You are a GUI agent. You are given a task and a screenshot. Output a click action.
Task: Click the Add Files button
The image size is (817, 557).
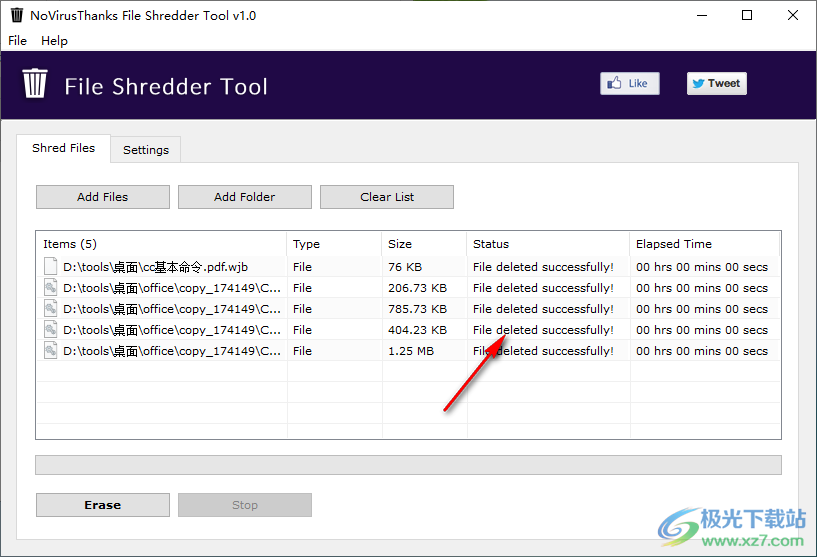tap(103, 197)
